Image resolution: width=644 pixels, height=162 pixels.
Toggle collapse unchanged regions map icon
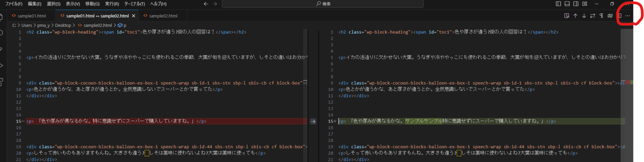pyautogui.click(x=610, y=16)
